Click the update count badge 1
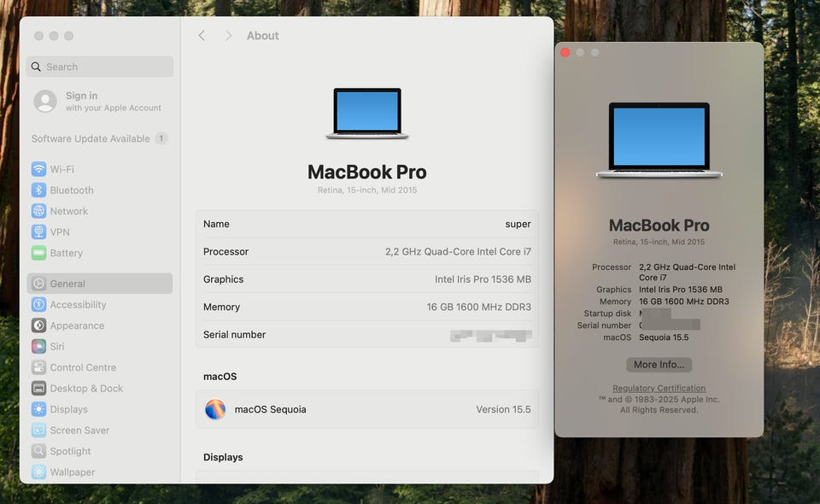 coord(161,138)
